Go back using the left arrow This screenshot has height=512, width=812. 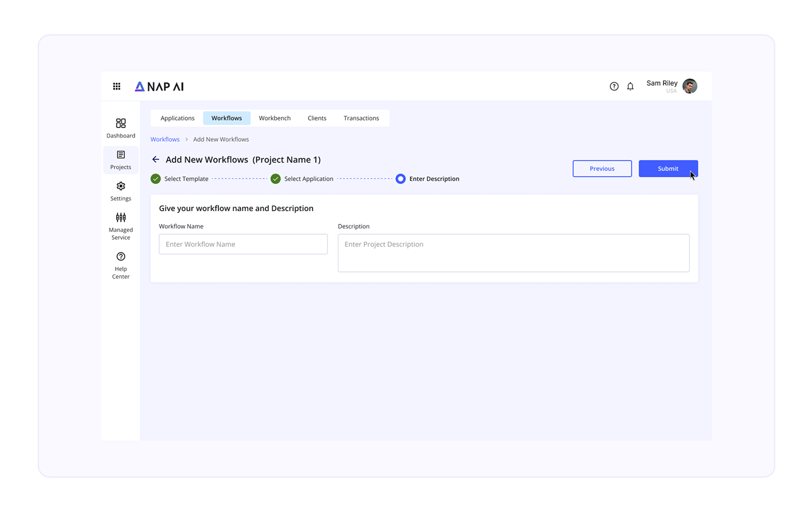click(155, 160)
